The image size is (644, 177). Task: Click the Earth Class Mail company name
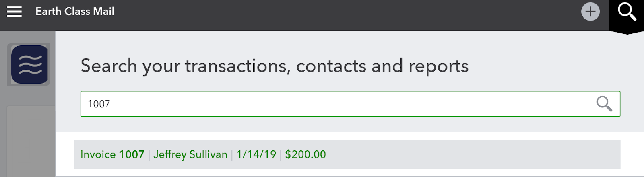pos(75,12)
